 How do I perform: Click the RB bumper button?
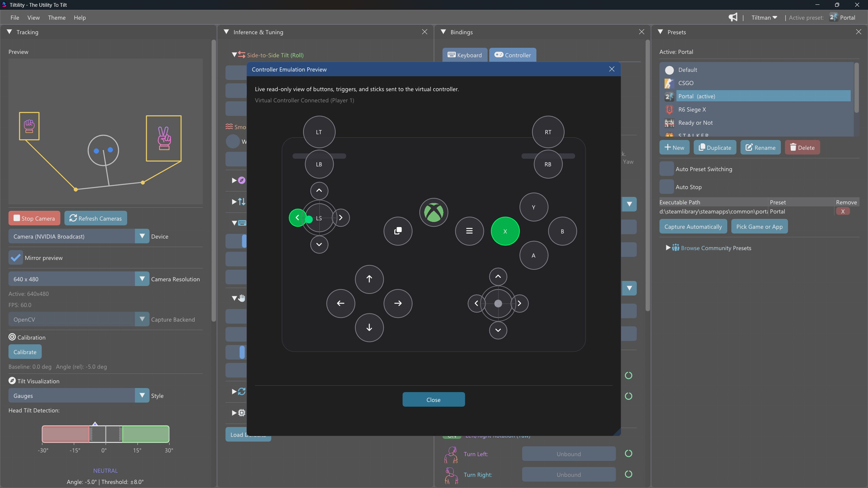(x=548, y=164)
